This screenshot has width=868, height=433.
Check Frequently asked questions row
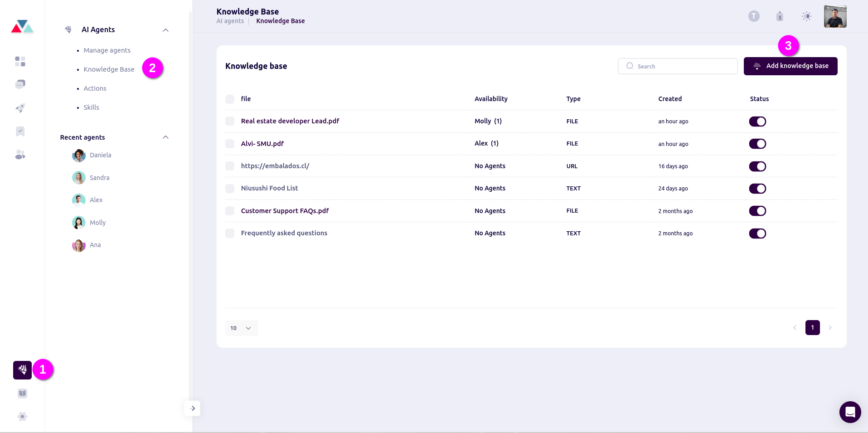coord(230,233)
